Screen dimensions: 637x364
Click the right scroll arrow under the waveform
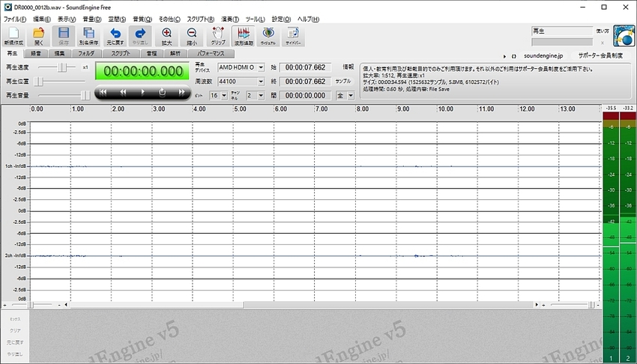tap(537, 304)
